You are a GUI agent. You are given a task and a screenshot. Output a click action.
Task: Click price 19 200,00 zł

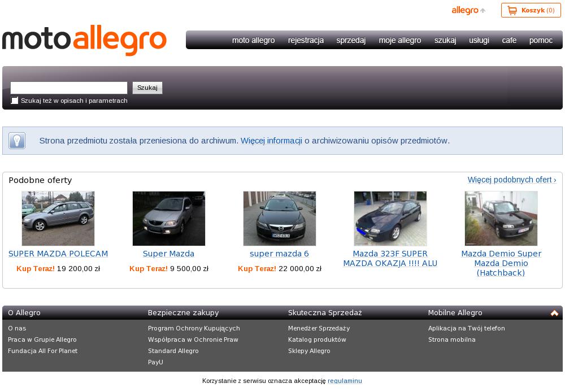[79, 269]
